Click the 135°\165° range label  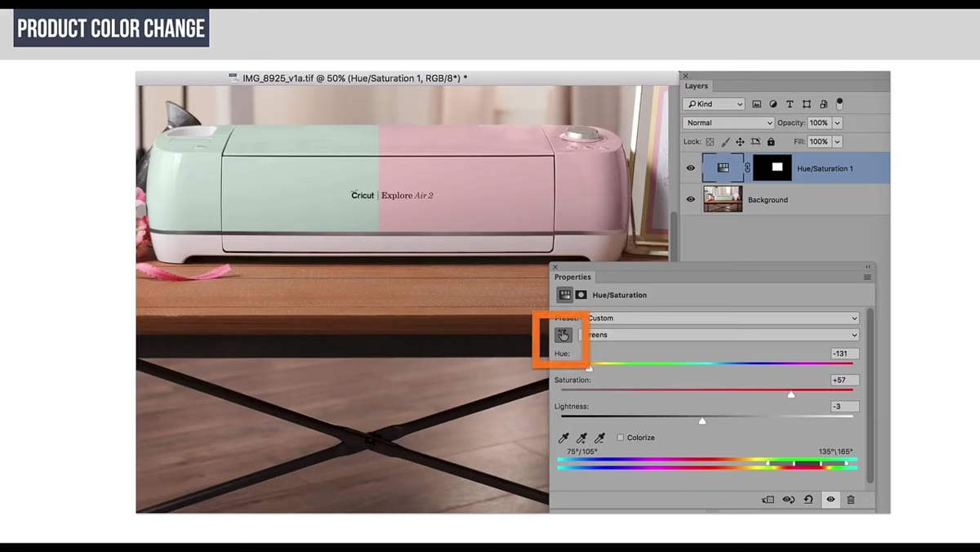pos(836,452)
